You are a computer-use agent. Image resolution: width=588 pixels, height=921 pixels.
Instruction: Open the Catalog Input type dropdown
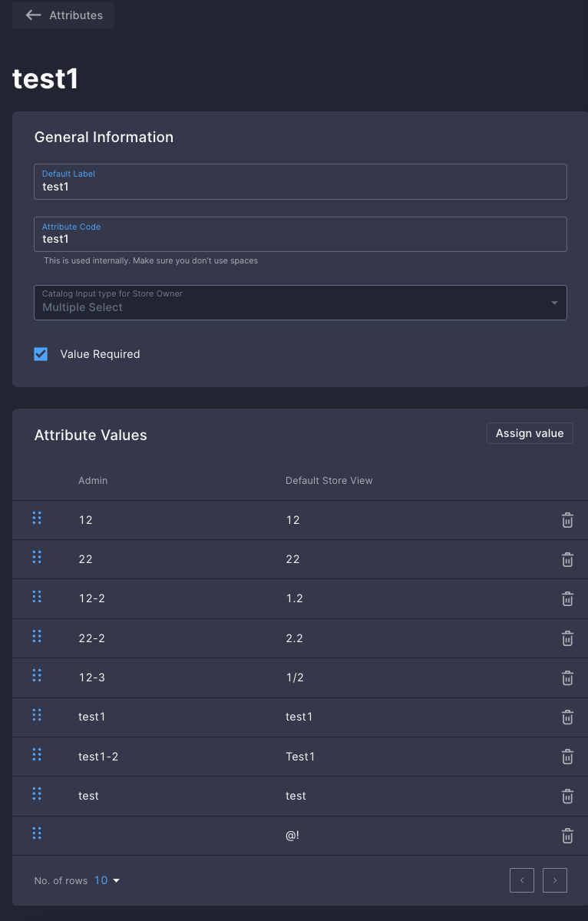300,303
